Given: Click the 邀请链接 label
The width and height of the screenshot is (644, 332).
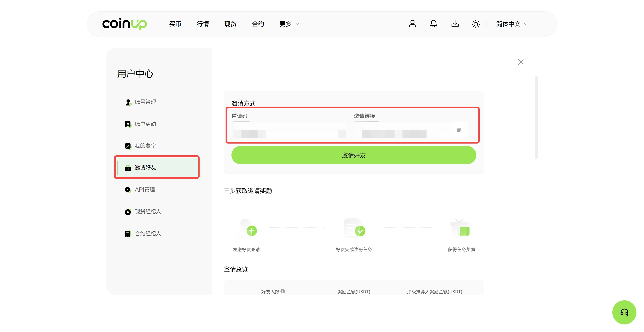Looking at the screenshot, I should [x=364, y=116].
